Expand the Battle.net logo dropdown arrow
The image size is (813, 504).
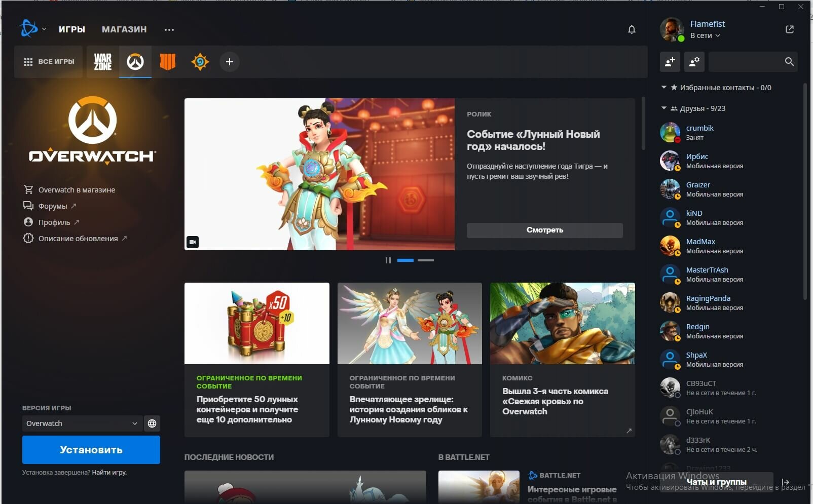[x=44, y=29]
